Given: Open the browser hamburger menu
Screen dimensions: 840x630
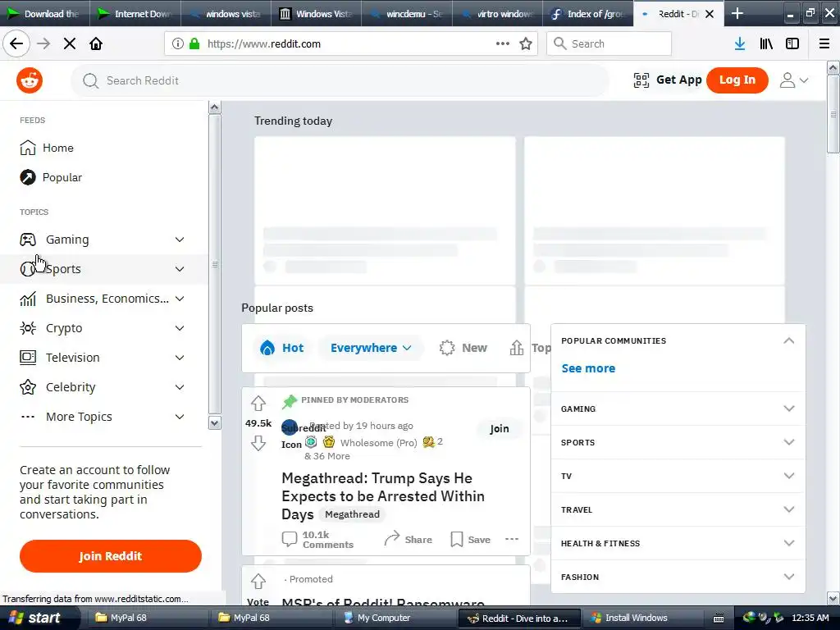Looking at the screenshot, I should (824, 43).
